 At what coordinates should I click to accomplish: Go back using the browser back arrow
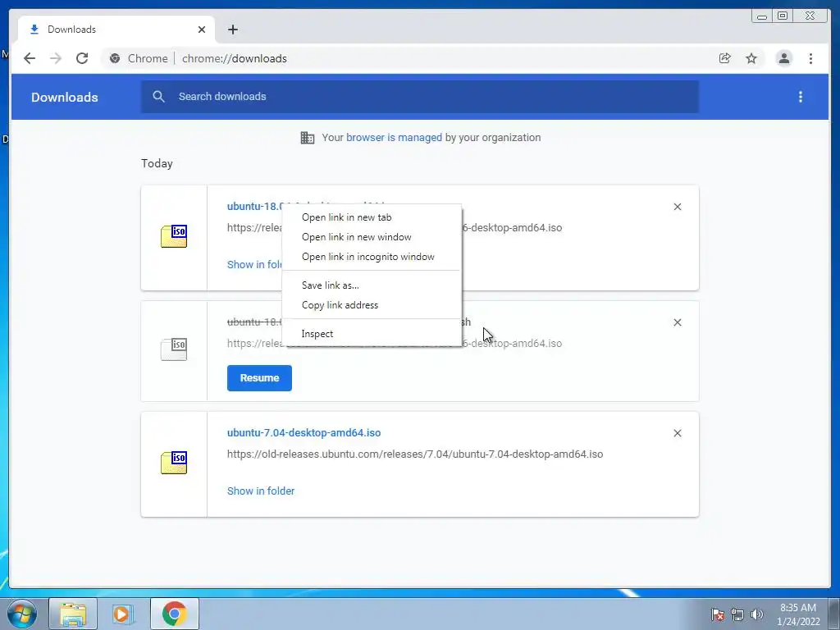pos(30,58)
